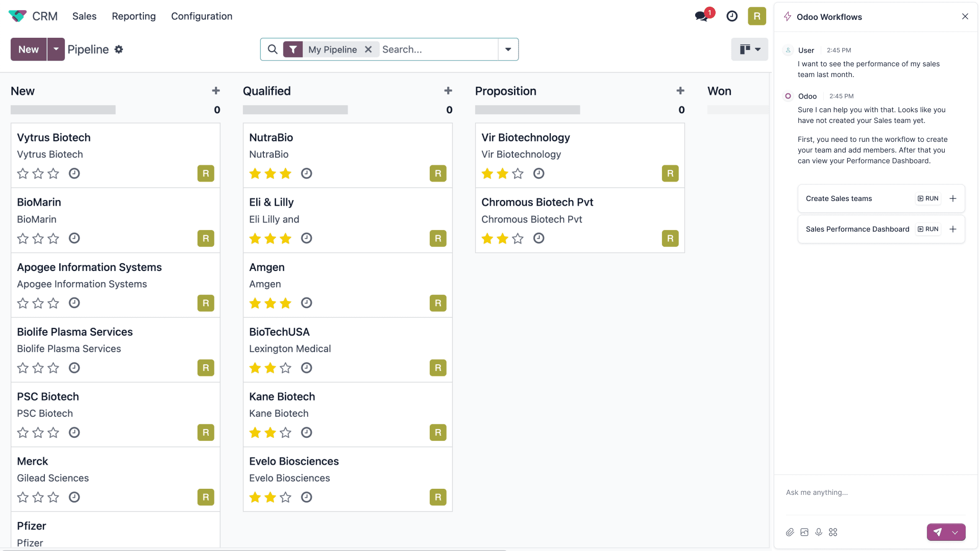The image size is (980, 551).
Task: Click salesperson avatar on Amgen card
Action: click(x=438, y=303)
